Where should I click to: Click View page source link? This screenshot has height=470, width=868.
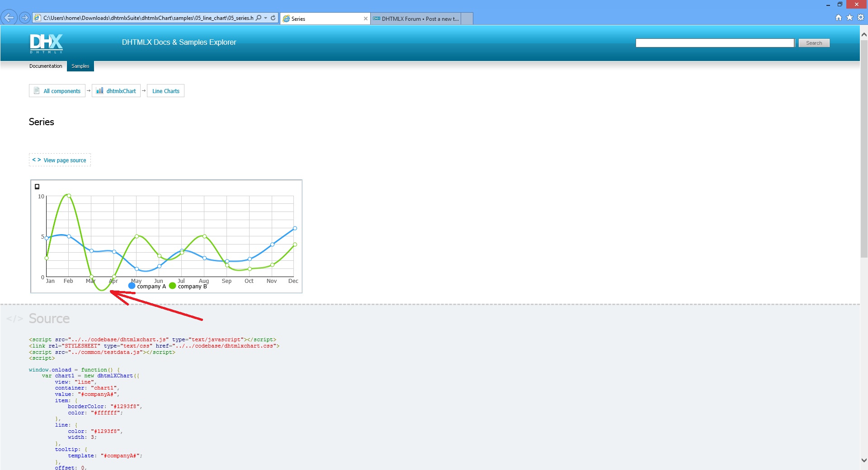click(x=60, y=160)
